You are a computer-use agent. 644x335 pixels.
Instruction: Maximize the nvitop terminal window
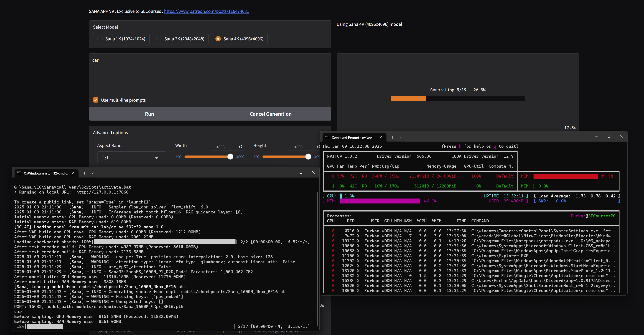(x=609, y=137)
